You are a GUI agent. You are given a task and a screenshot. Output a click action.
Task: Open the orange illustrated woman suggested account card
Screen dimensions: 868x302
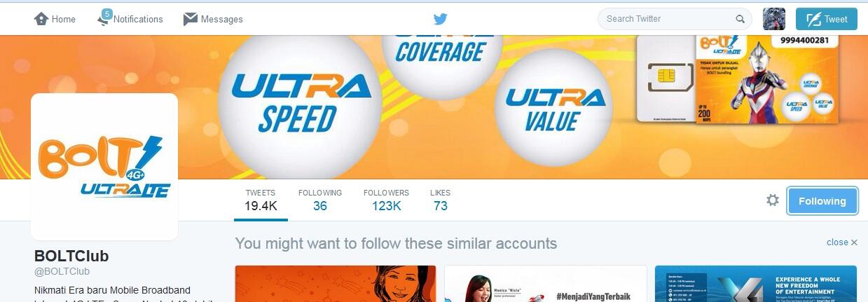point(336,283)
